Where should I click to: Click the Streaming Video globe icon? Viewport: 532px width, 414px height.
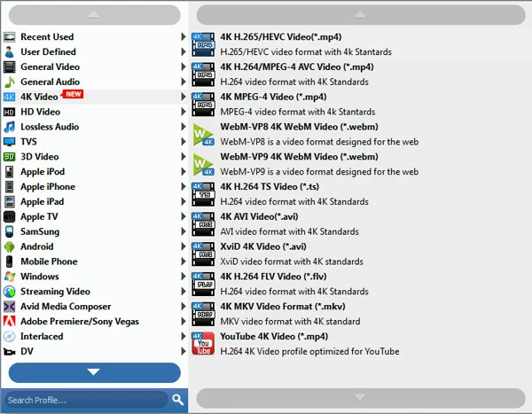pos(9,292)
